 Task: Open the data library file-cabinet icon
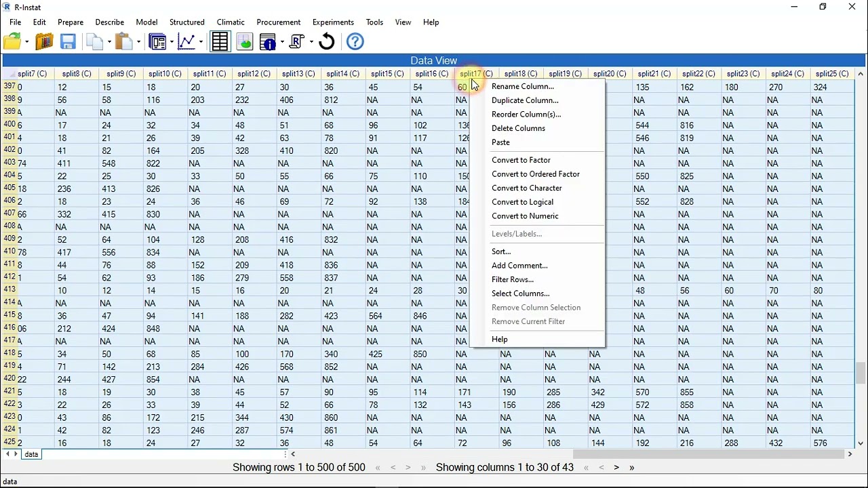(x=44, y=42)
